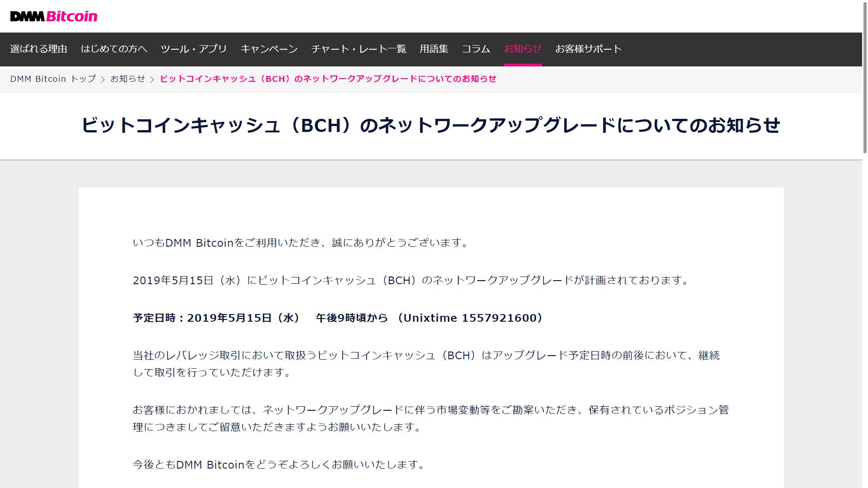This screenshot has height=488, width=868.
Task: Click the text 'Unixtime 1557921600'
Action: [x=470, y=318]
